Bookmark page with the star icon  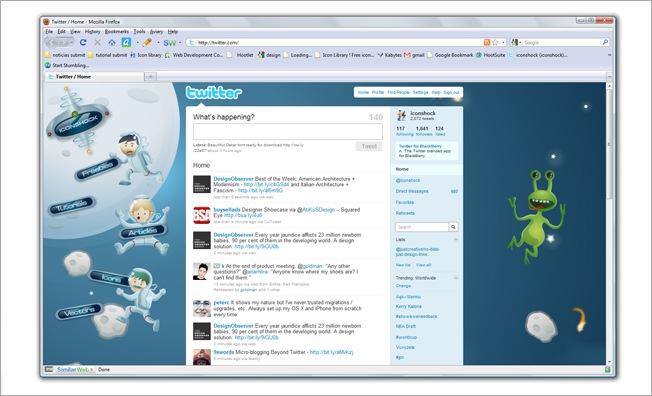pyautogui.click(x=495, y=42)
